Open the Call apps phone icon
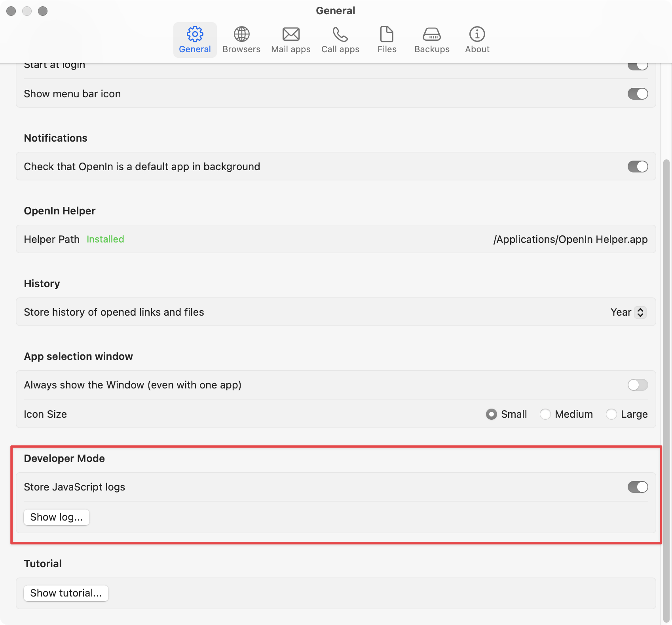 [x=340, y=34]
